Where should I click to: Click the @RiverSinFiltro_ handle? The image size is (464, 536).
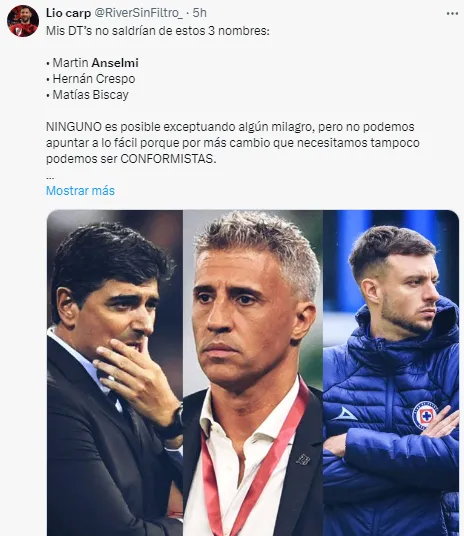tap(138, 13)
